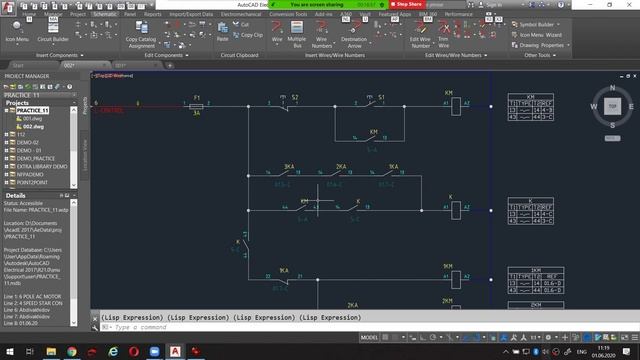Paste from the Circuit Clipboard
The image size is (640, 360).
click(x=222, y=32)
